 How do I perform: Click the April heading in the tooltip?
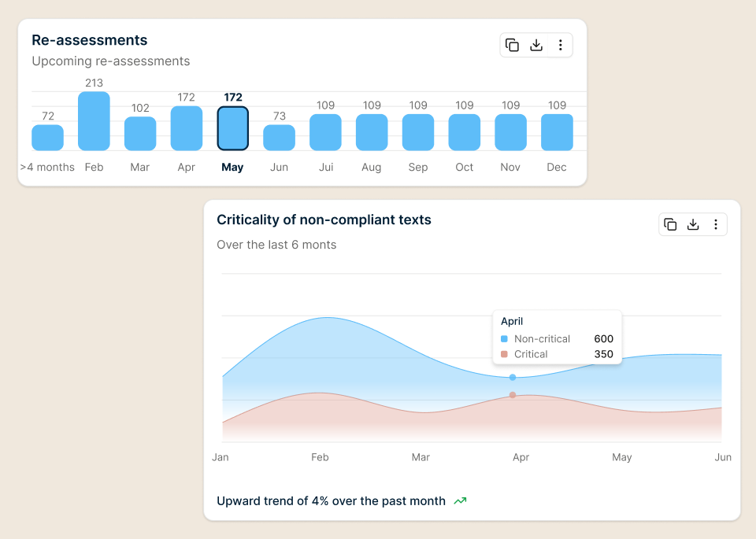[x=512, y=321]
